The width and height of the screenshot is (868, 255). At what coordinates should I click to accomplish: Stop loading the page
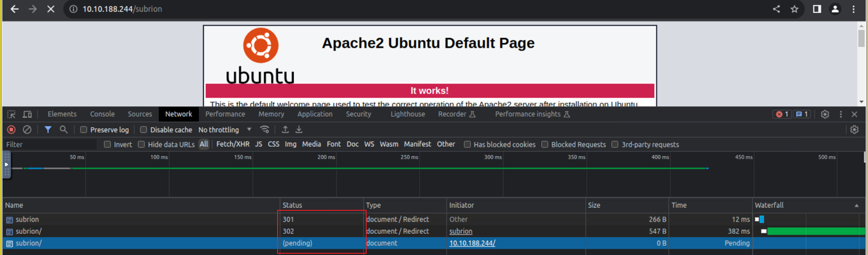tap(50, 9)
